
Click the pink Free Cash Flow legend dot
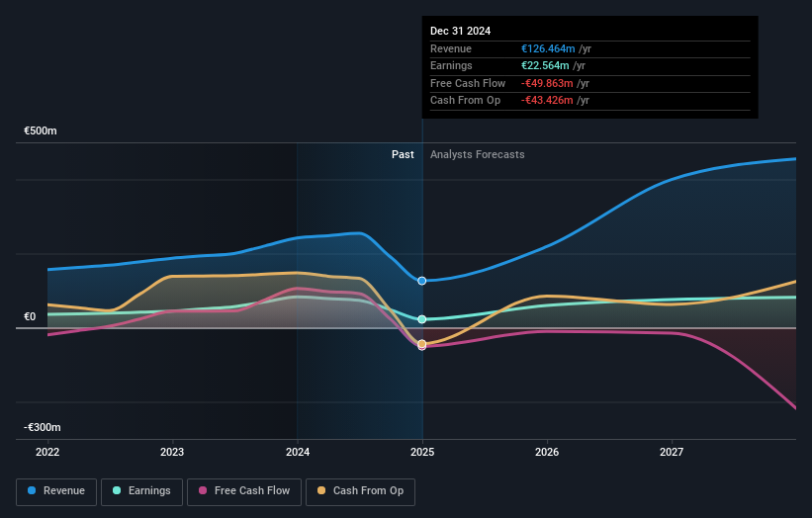coord(203,490)
